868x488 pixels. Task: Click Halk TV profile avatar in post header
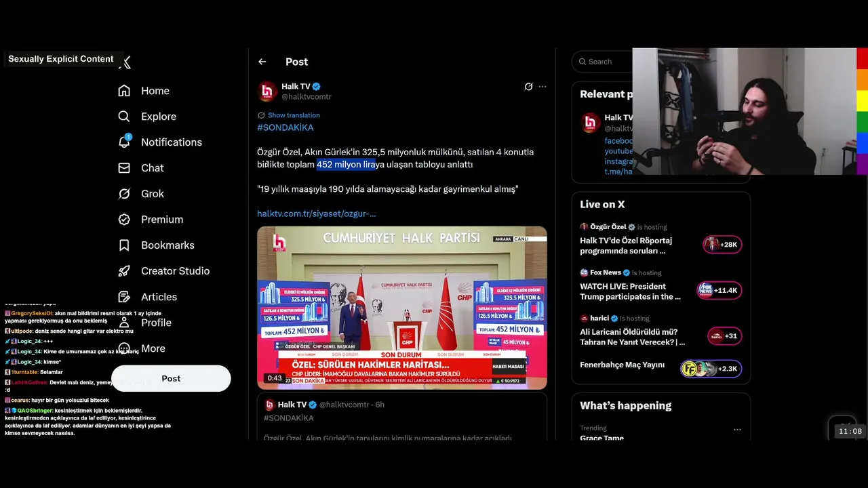point(267,91)
